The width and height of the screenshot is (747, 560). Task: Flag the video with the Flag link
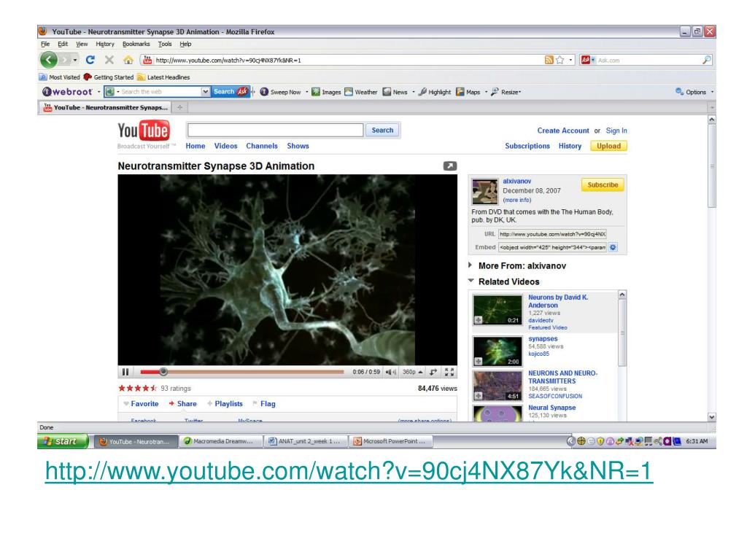pos(264,404)
